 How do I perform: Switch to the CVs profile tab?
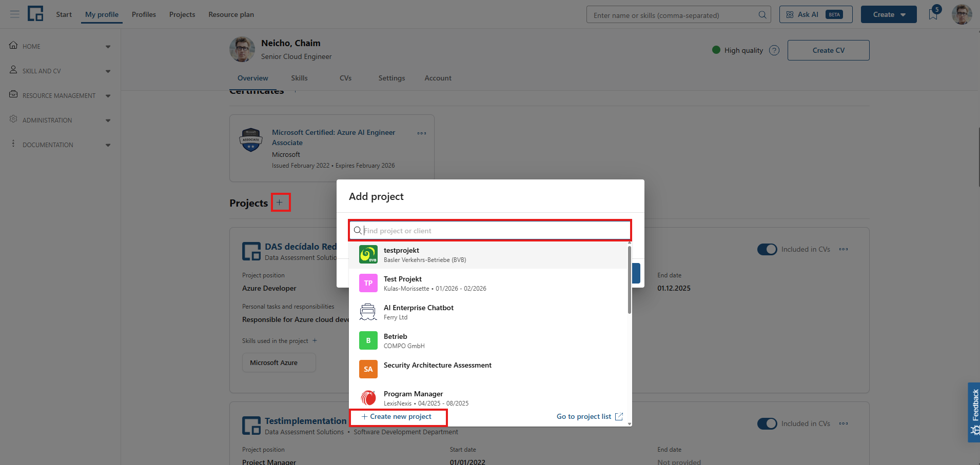click(345, 78)
